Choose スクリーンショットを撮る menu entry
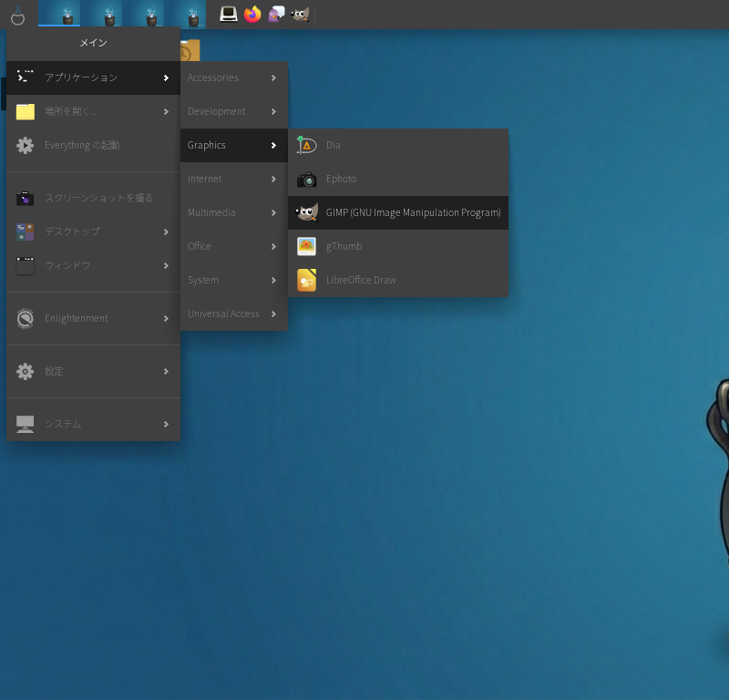This screenshot has width=729, height=700. pyautogui.click(x=94, y=198)
